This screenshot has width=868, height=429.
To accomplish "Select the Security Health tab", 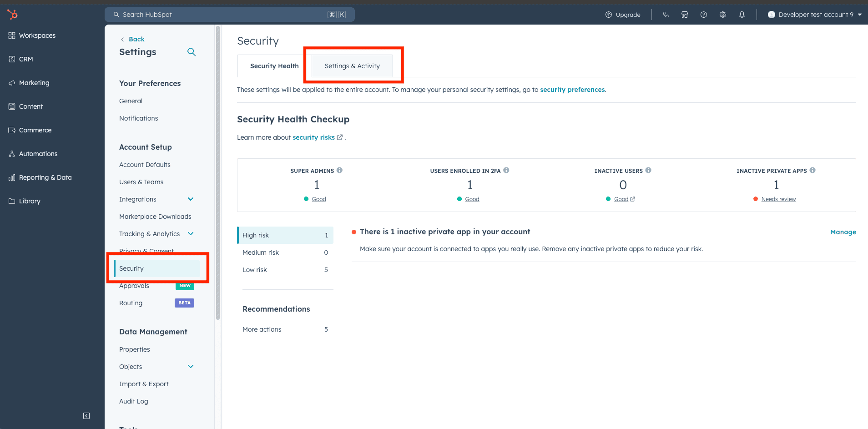I will coord(274,66).
